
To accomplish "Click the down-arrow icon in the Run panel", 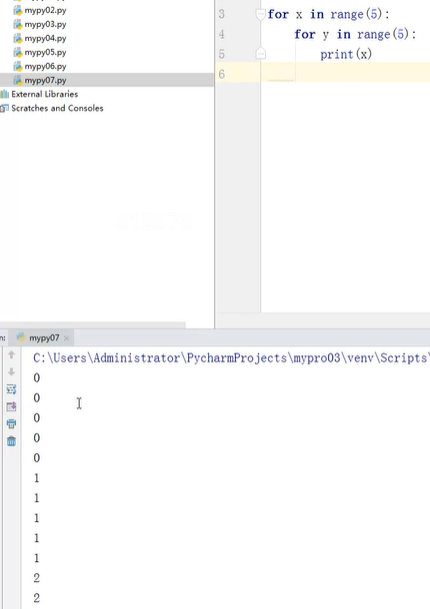I will [11, 372].
